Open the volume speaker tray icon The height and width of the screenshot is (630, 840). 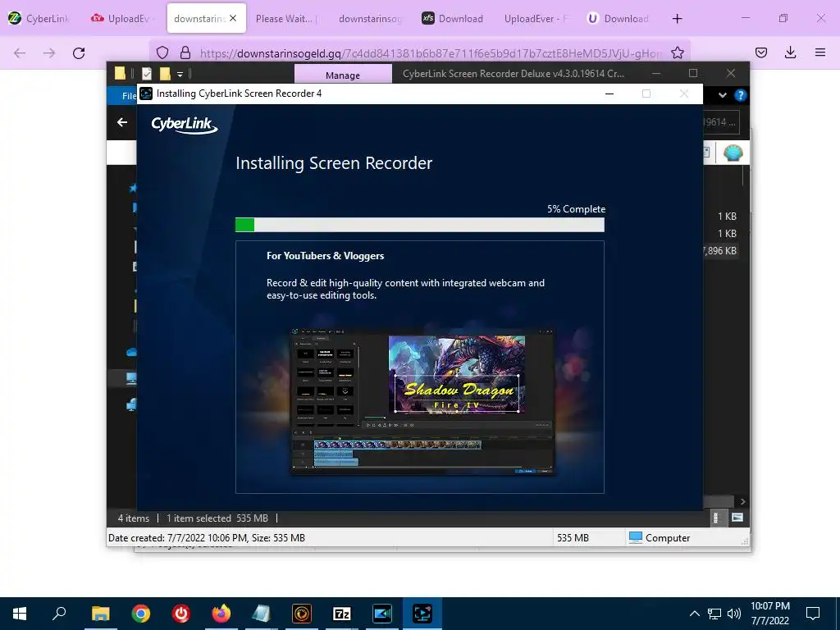point(734,614)
